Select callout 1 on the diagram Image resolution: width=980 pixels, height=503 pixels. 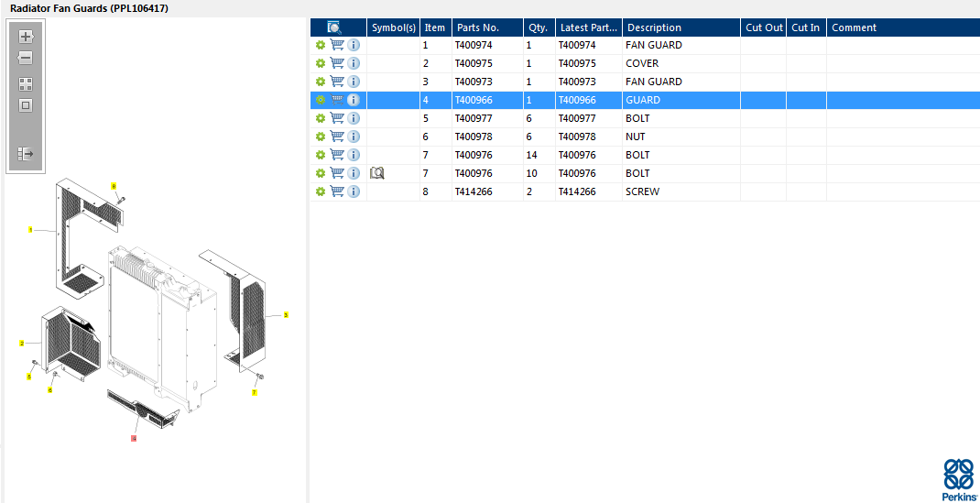[30, 230]
